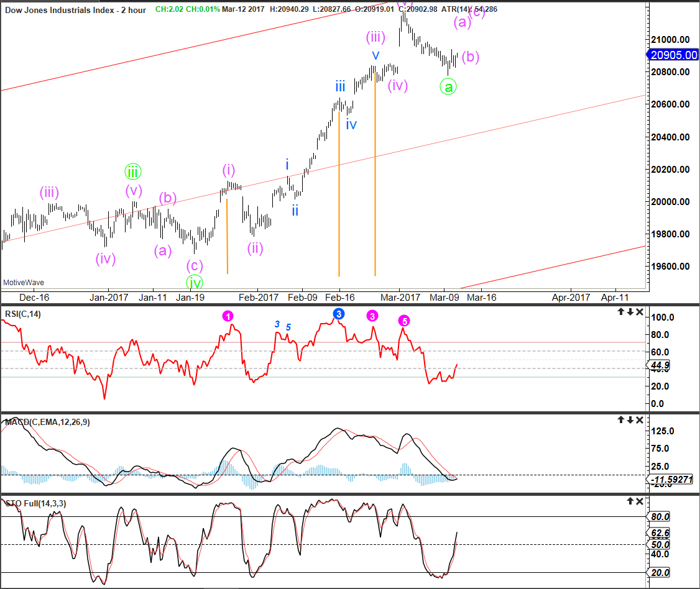The height and width of the screenshot is (589, 700).
Task: Select magenta (v) label under green iii
Action: point(134,191)
